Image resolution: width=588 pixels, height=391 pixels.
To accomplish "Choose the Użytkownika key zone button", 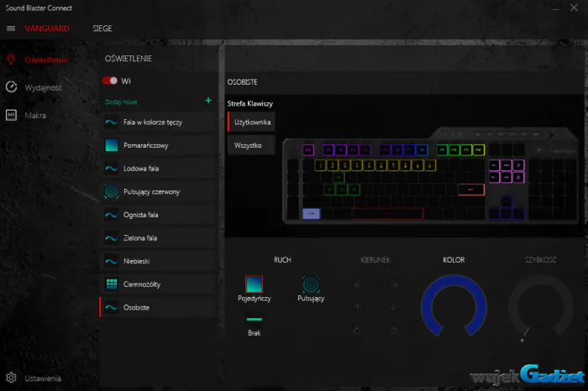I will (x=252, y=123).
